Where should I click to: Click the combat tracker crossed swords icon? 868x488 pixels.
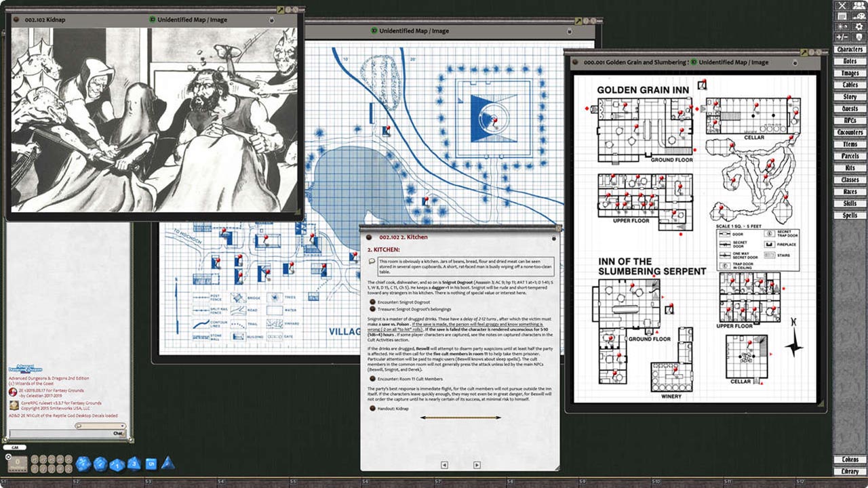click(842, 6)
